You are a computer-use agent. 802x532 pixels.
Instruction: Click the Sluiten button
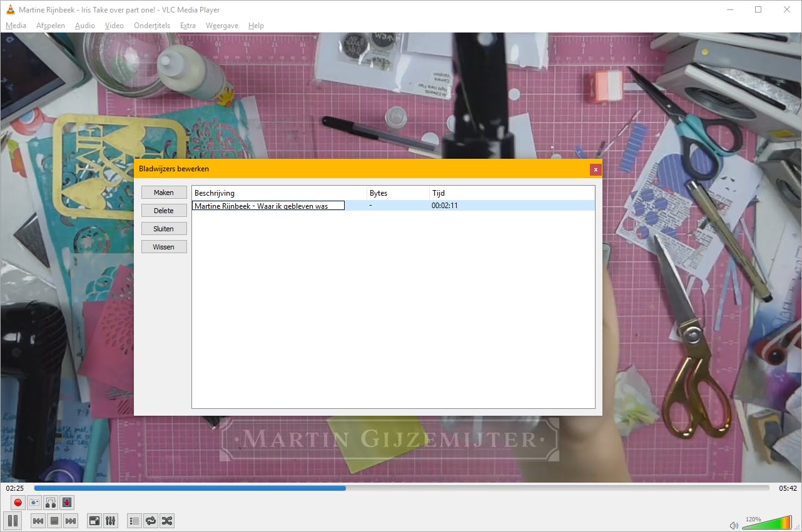(164, 229)
